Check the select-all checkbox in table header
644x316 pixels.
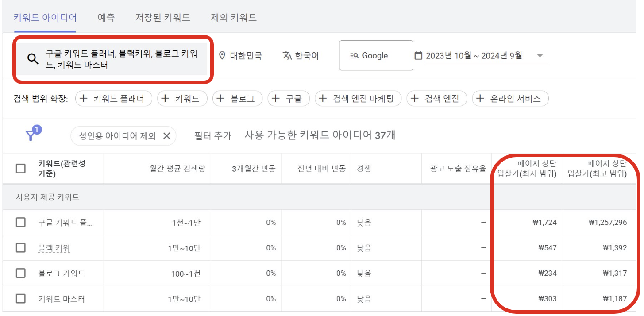[20, 168]
